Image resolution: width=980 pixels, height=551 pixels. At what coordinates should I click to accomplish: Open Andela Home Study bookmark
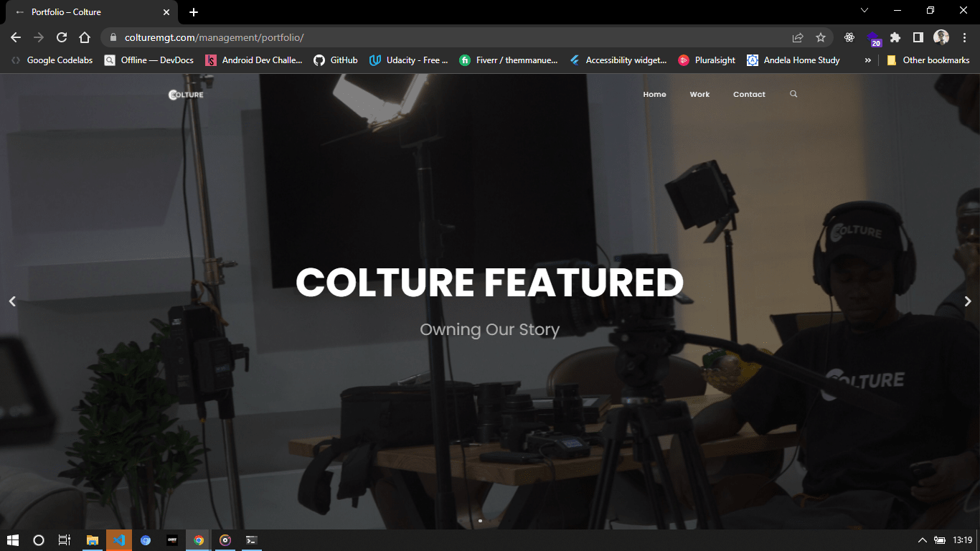click(793, 60)
